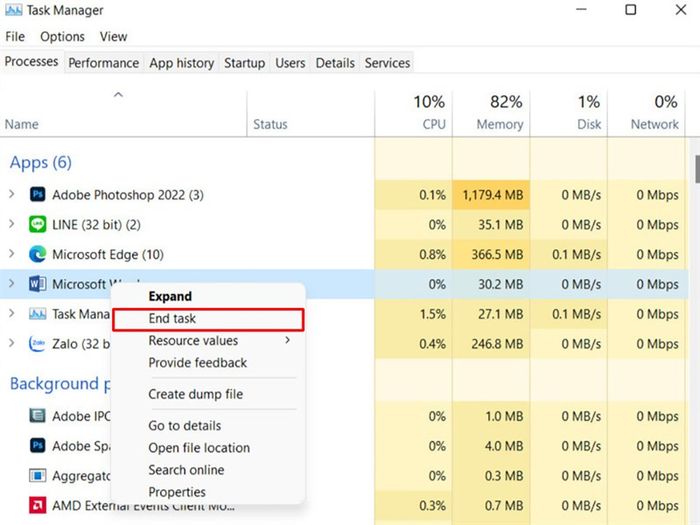Click the 246.8 MB memory cell
This screenshot has width=700, height=525.
491,344
